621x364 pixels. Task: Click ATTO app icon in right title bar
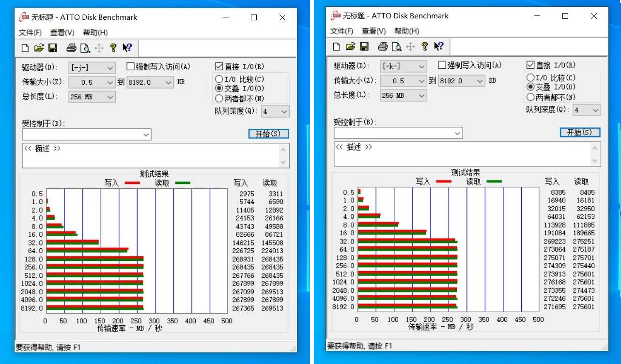pyautogui.click(x=336, y=16)
